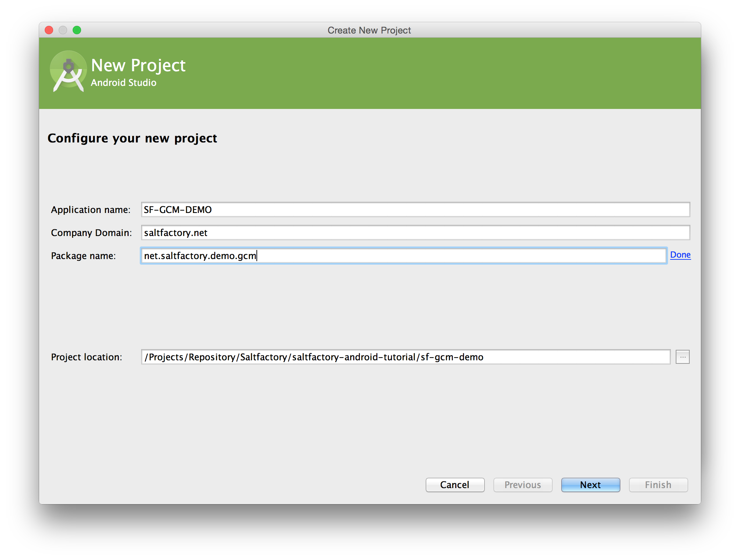Close the Create New Project window
This screenshot has width=740, height=560.
pos(49,30)
